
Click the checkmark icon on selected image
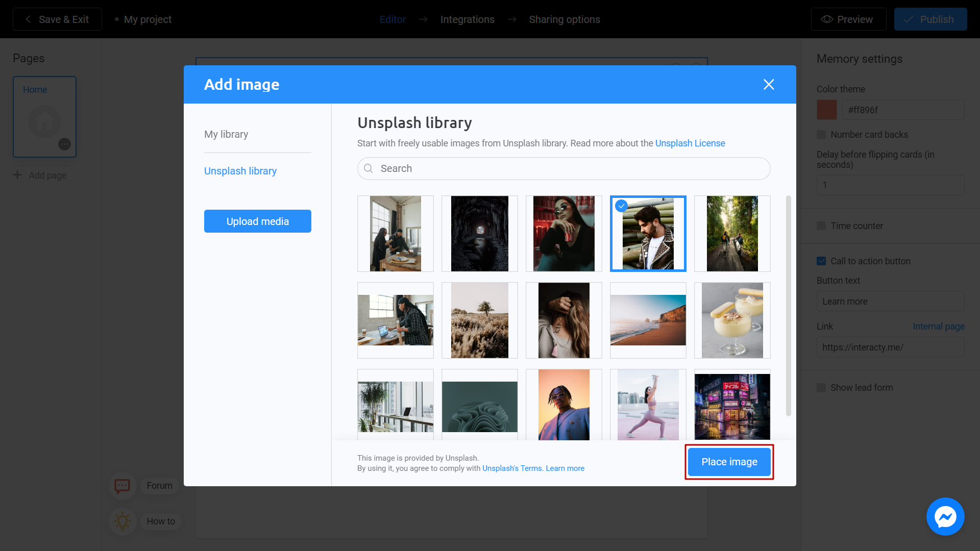(x=621, y=207)
